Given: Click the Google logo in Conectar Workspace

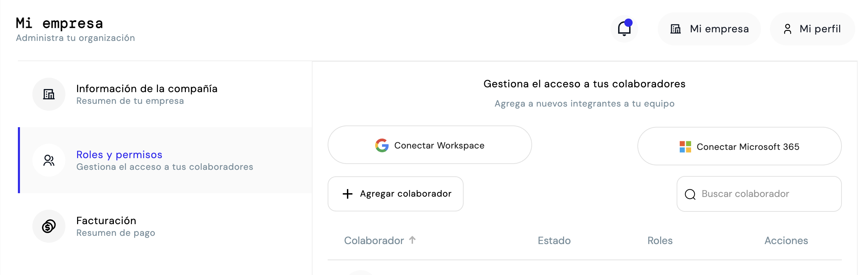Looking at the screenshot, I should (382, 145).
